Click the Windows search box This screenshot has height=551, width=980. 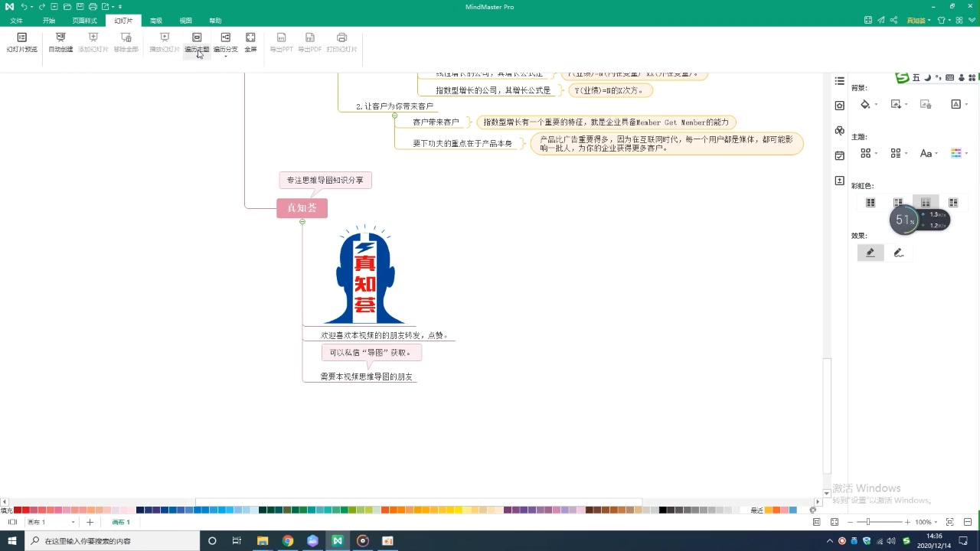(111, 541)
